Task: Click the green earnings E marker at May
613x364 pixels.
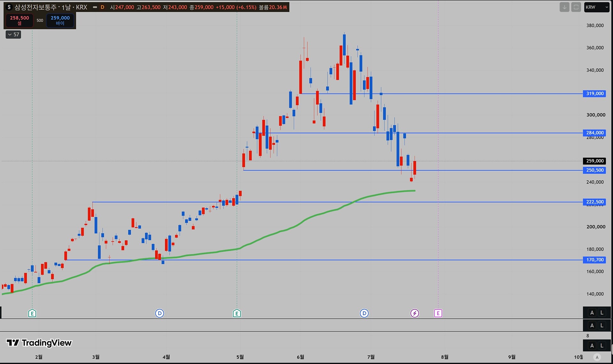Action: pyautogui.click(x=237, y=313)
